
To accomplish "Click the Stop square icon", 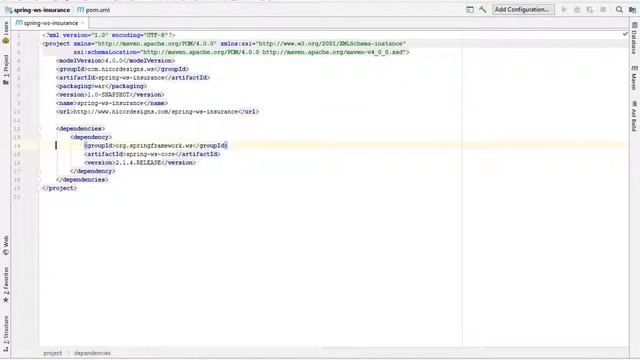I will 603,9.
